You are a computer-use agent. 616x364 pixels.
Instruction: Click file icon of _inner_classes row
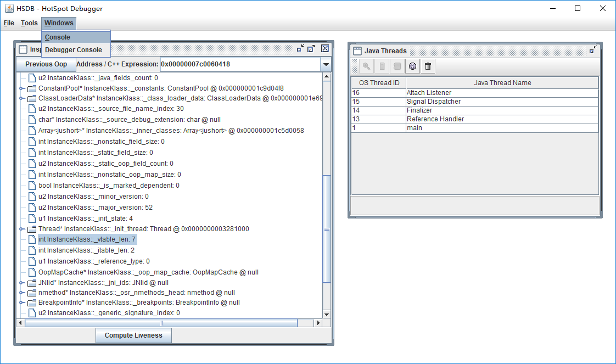tap(32, 131)
